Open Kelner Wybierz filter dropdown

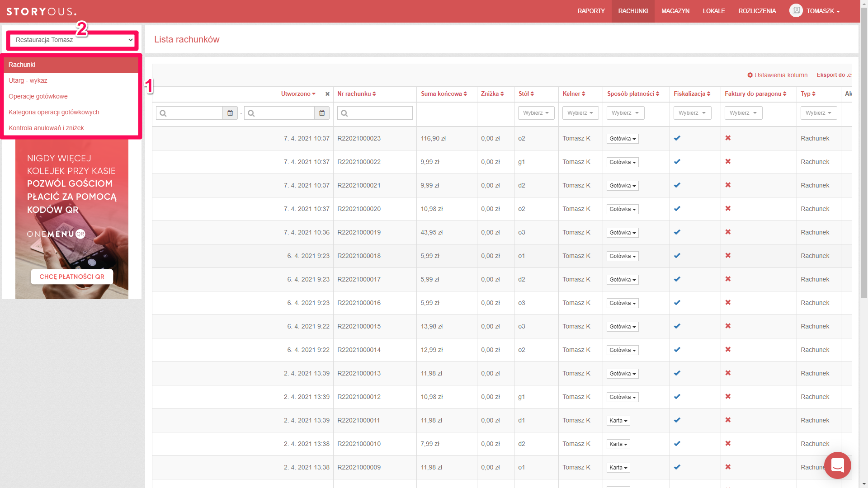tap(580, 113)
